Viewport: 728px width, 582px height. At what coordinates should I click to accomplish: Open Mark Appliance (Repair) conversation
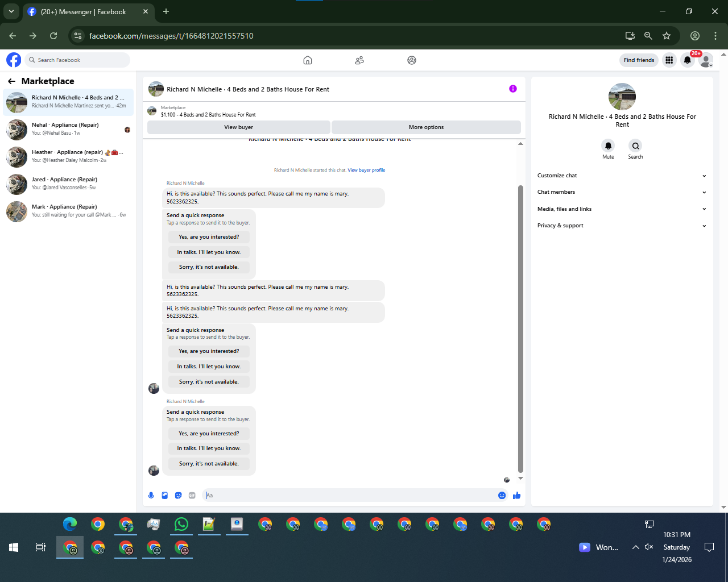coord(68,211)
